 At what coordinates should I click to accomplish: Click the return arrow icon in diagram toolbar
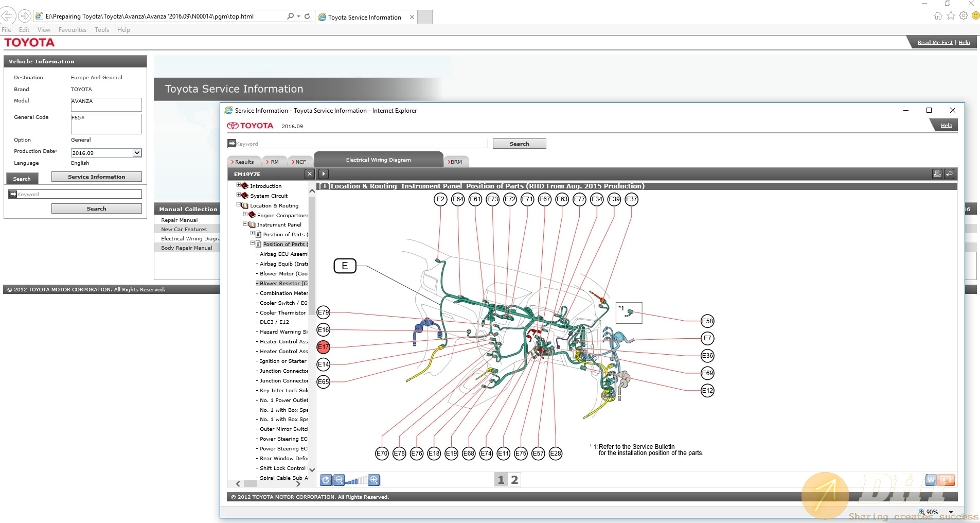pyautogui.click(x=949, y=174)
